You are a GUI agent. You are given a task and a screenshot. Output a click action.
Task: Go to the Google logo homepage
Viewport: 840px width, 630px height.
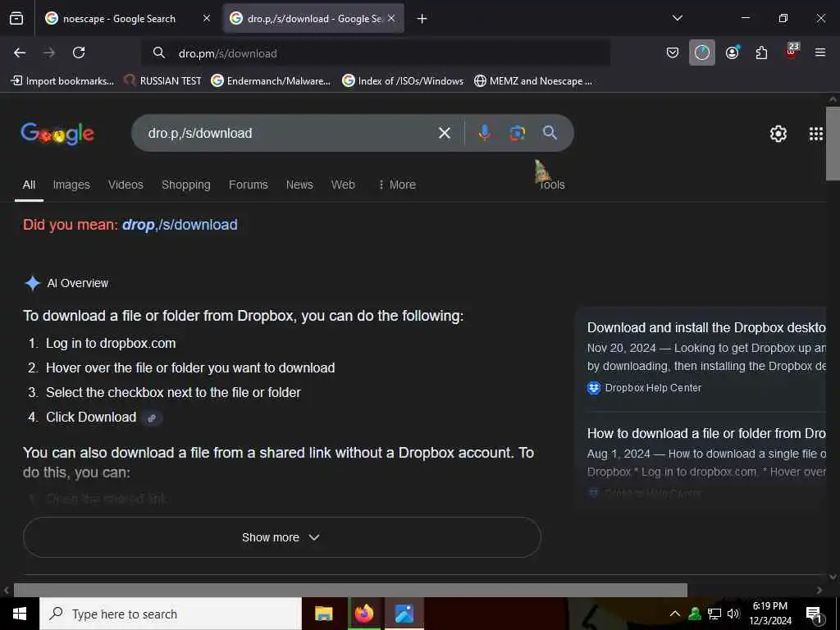click(57, 134)
